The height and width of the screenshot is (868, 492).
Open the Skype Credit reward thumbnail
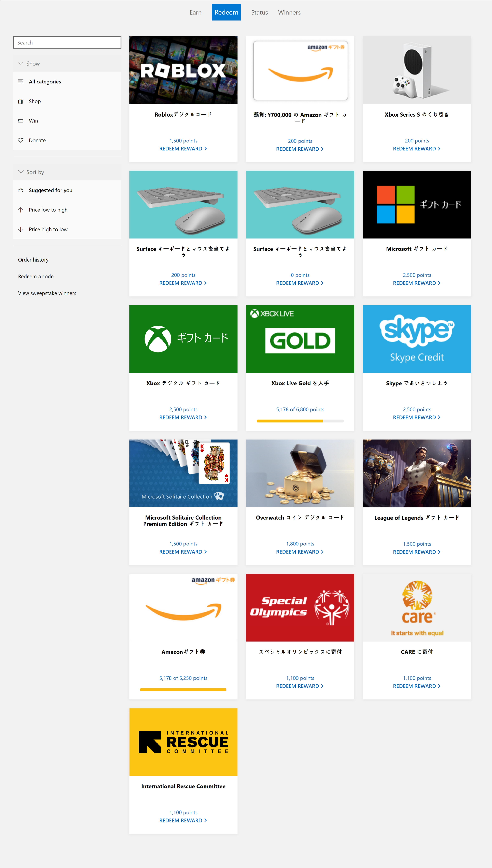[417, 339]
